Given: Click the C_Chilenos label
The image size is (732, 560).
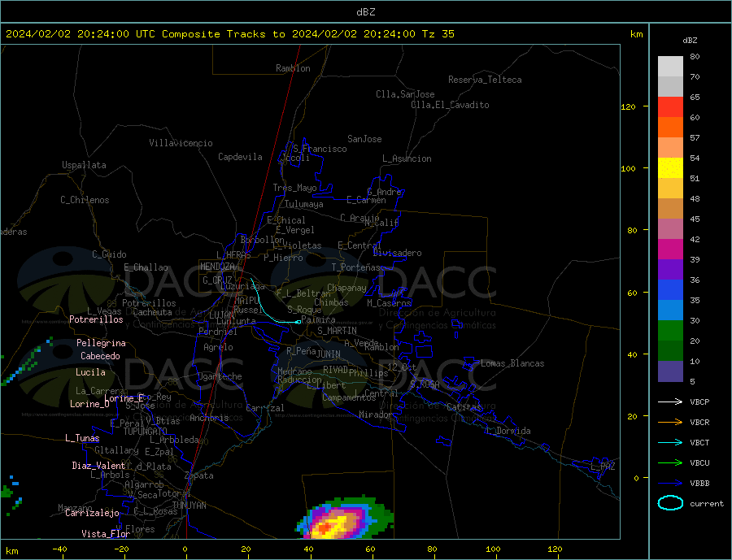Looking at the screenshot, I should pyautogui.click(x=85, y=200).
